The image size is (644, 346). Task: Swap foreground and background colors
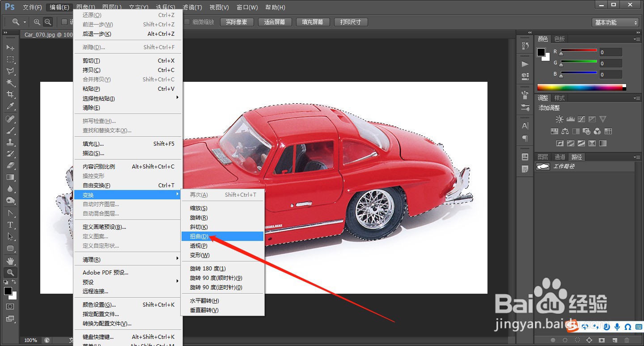click(14, 282)
